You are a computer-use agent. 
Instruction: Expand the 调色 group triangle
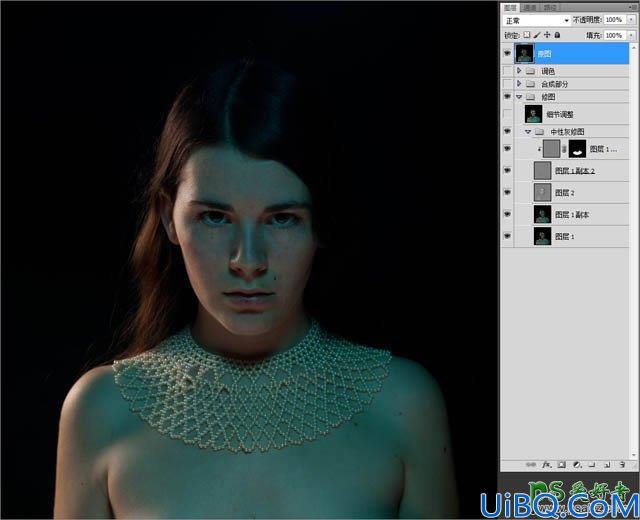519,71
